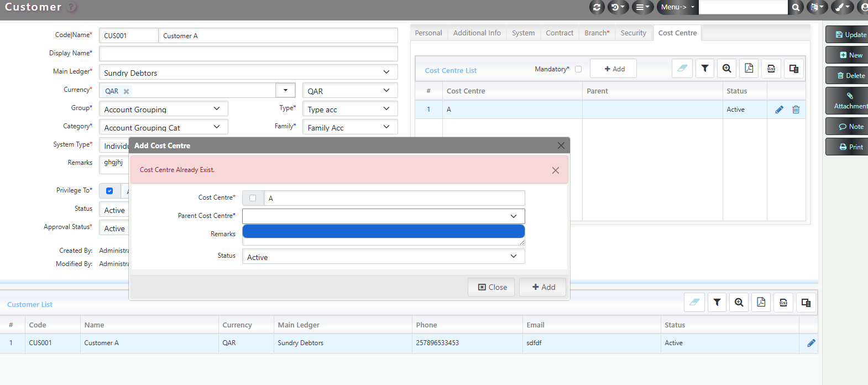Click the magnifier search icon in top bar
The width and height of the screenshot is (868, 385).
(796, 7)
